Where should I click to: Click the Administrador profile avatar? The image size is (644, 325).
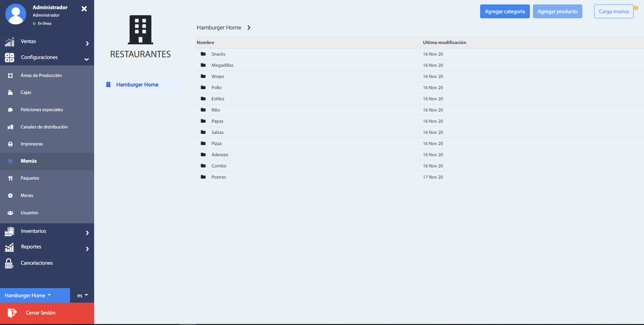(x=16, y=14)
